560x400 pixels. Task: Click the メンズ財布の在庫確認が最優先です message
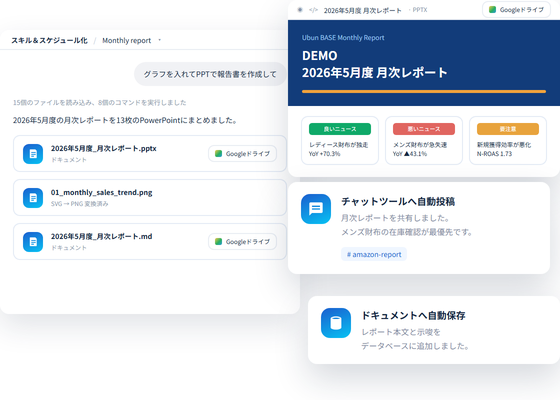pyautogui.click(x=407, y=232)
